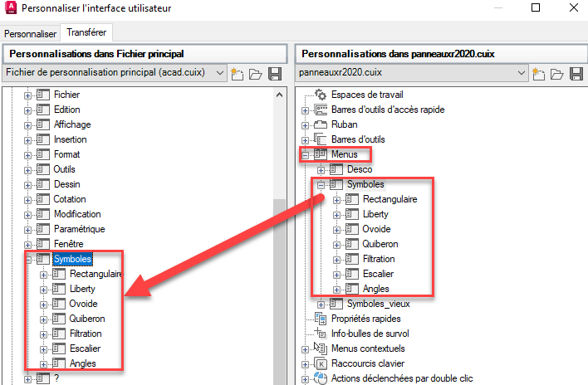Image resolution: width=588 pixels, height=385 pixels.
Task: Open panneauxr2020.cuix file dropdown
Action: tap(522, 73)
